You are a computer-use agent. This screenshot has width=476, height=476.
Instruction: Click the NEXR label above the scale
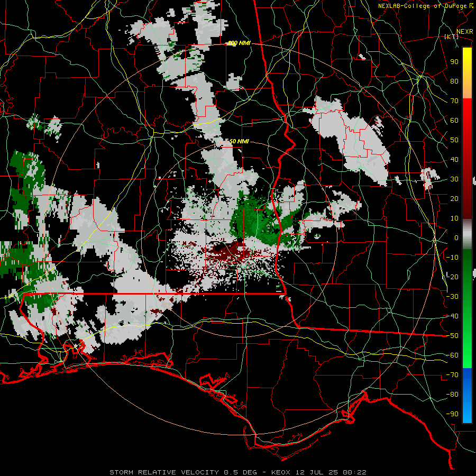(465, 32)
